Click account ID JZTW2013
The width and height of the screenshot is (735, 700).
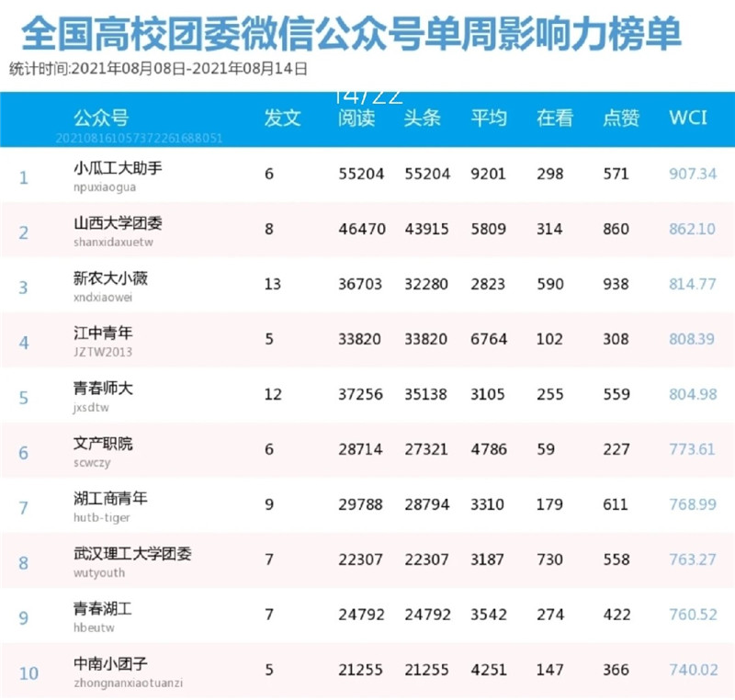click(103, 352)
